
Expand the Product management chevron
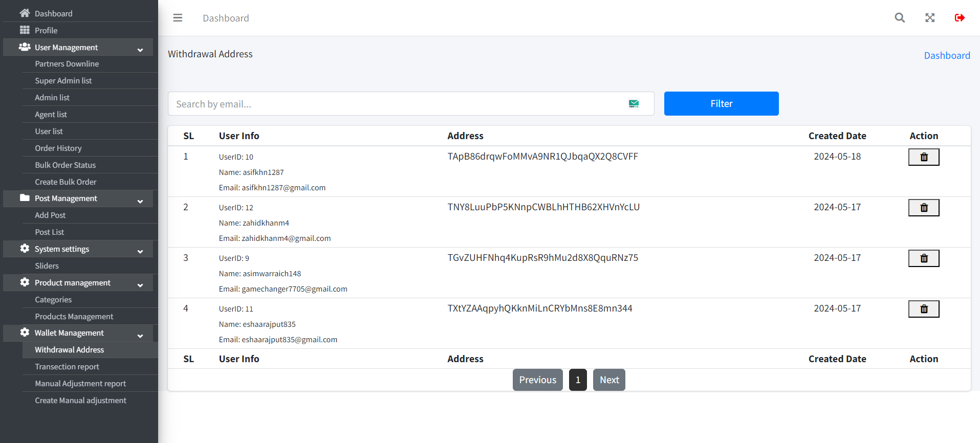tap(140, 284)
